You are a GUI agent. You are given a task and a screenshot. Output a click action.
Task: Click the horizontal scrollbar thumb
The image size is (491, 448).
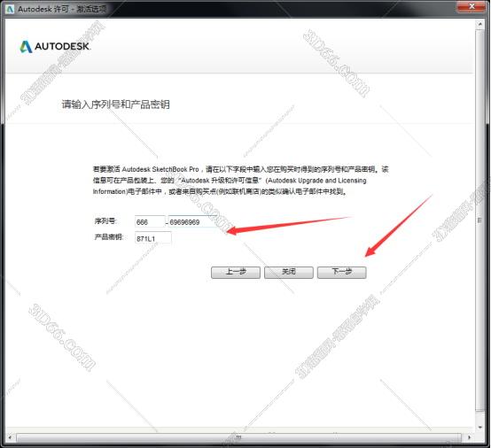pos(238,437)
